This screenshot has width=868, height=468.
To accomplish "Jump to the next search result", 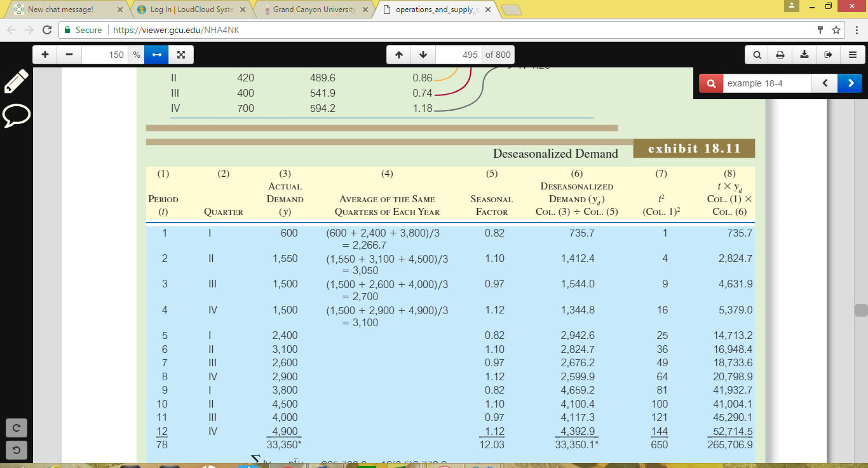I will [850, 83].
